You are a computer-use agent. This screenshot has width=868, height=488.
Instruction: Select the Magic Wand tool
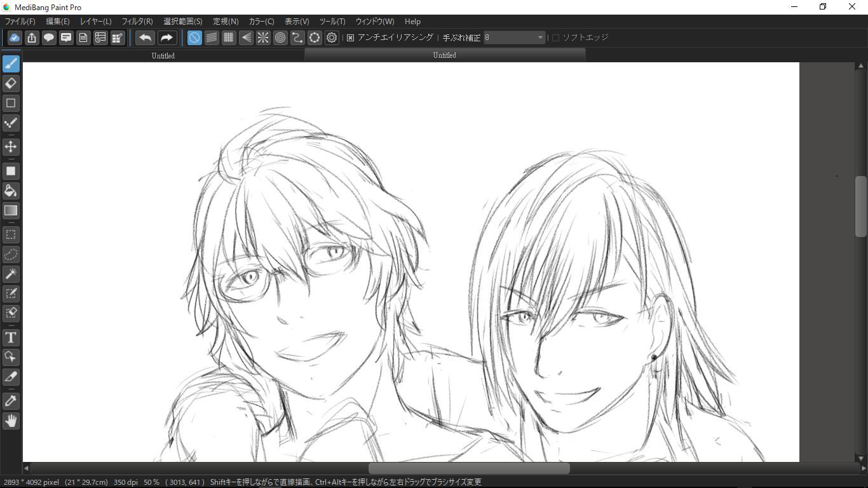(11, 274)
